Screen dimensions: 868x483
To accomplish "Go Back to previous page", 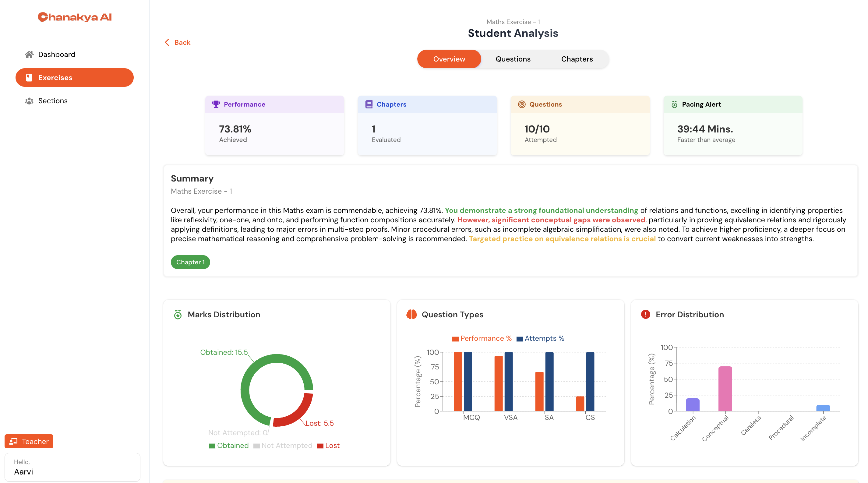I will point(178,42).
